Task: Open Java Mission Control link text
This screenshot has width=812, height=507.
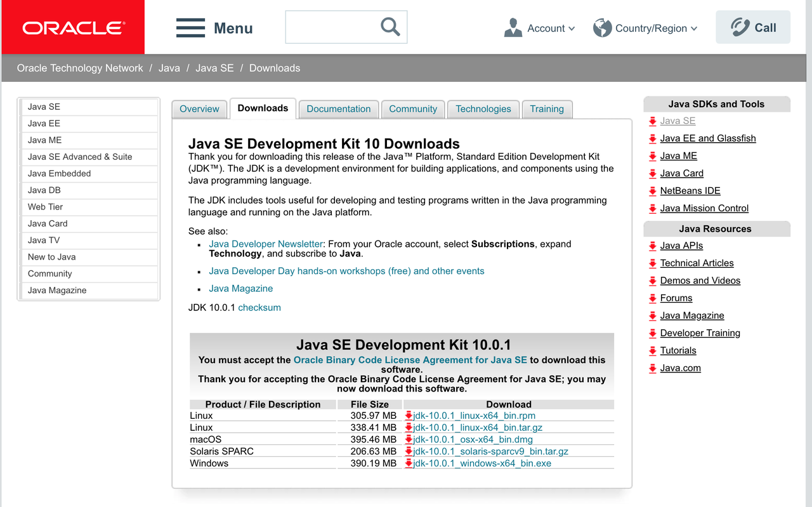Action: tap(704, 208)
